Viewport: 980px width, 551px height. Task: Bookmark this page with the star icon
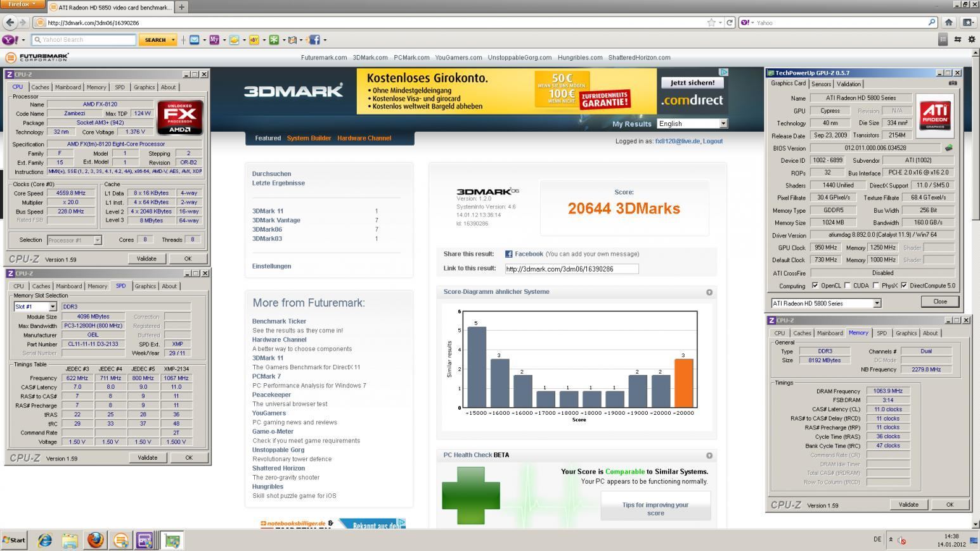[x=711, y=22]
